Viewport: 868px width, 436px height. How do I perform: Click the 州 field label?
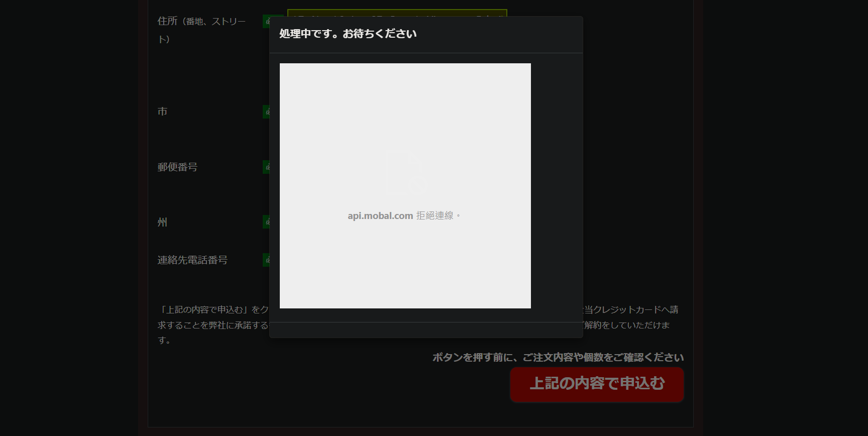(x=162, y=222)
